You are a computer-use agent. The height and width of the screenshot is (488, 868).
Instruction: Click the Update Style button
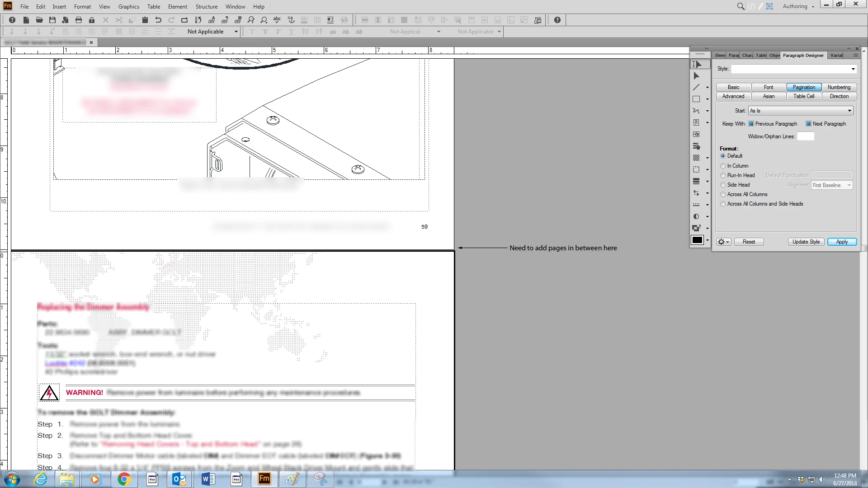806,242
